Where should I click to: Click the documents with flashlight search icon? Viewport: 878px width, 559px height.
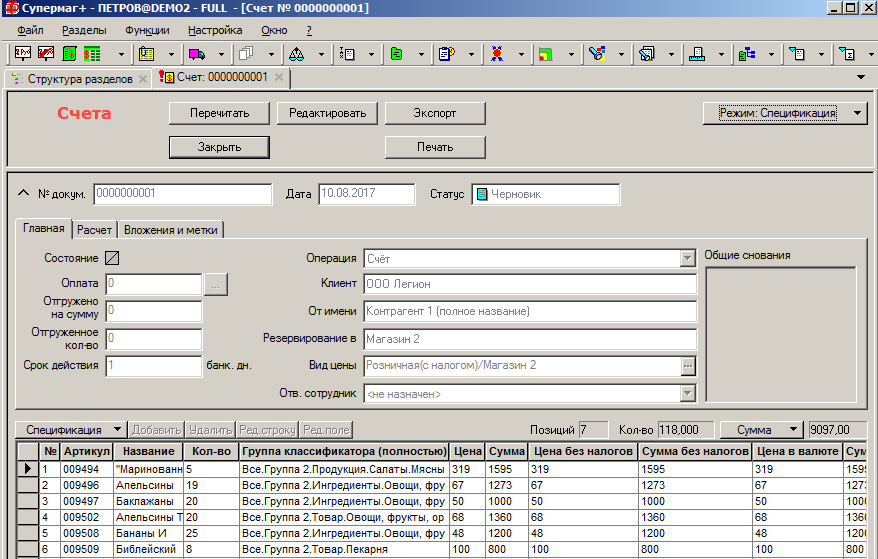click(647, 54)
